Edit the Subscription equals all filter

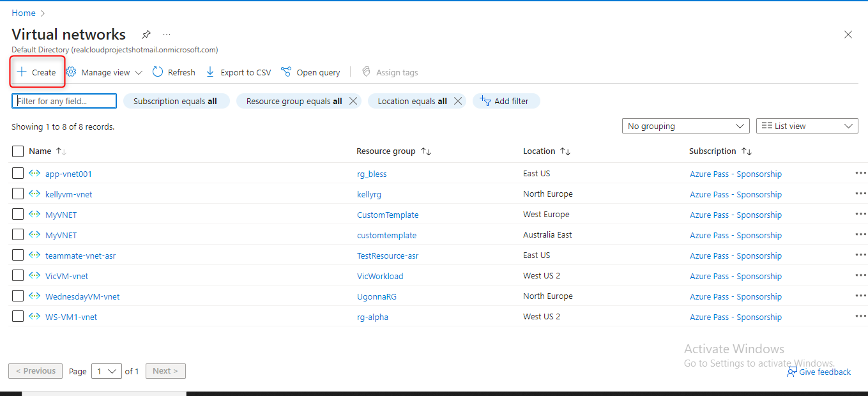tap(176, 101)
